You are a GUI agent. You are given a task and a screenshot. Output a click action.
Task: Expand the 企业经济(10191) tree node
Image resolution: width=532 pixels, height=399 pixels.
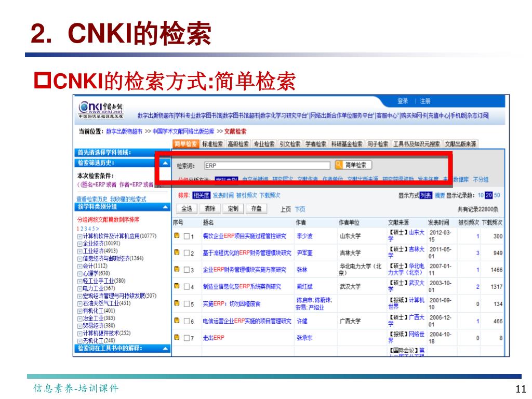tap(79, 244)
